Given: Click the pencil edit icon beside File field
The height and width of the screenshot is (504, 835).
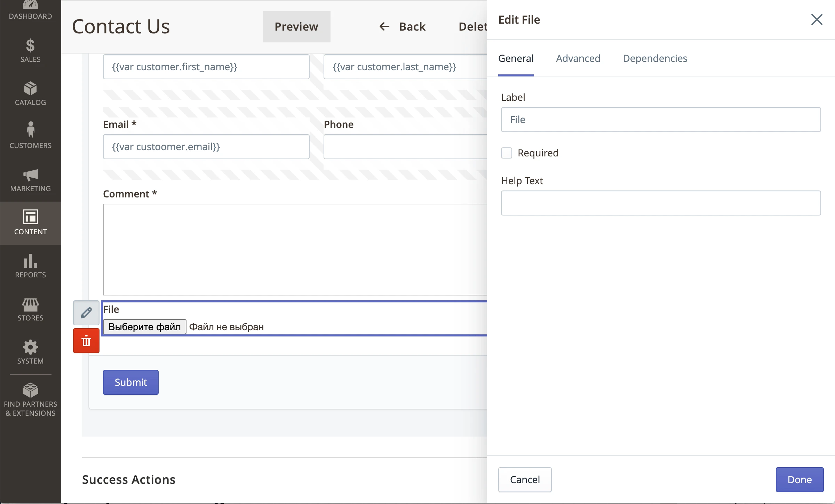Looking at the screenshot, I should pyautogui.click(x=86, y=313).
